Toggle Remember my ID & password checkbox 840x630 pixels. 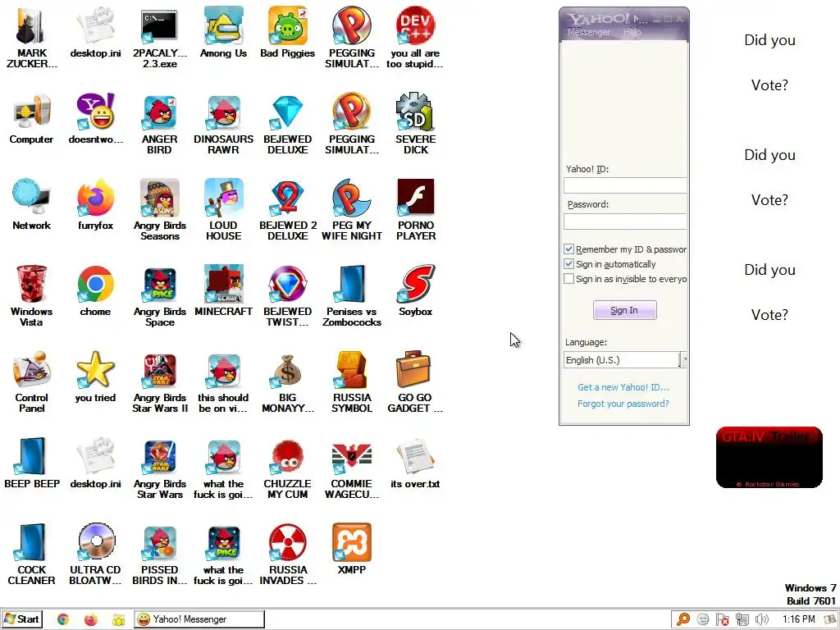[569, 249]
